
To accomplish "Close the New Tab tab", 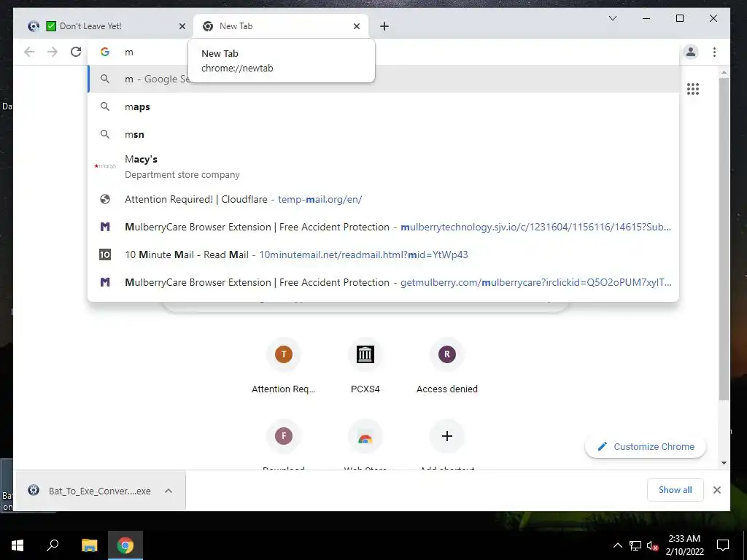I will (x=356, y=26).
